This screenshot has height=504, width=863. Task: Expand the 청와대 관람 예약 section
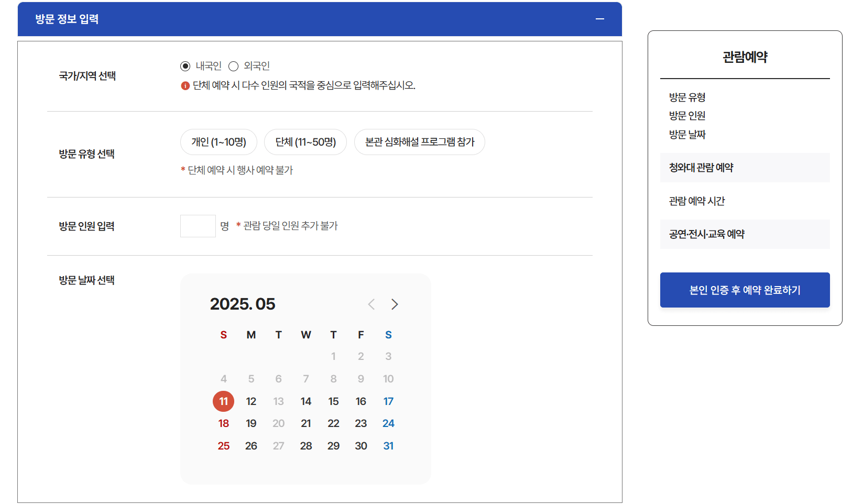[744, 168]
